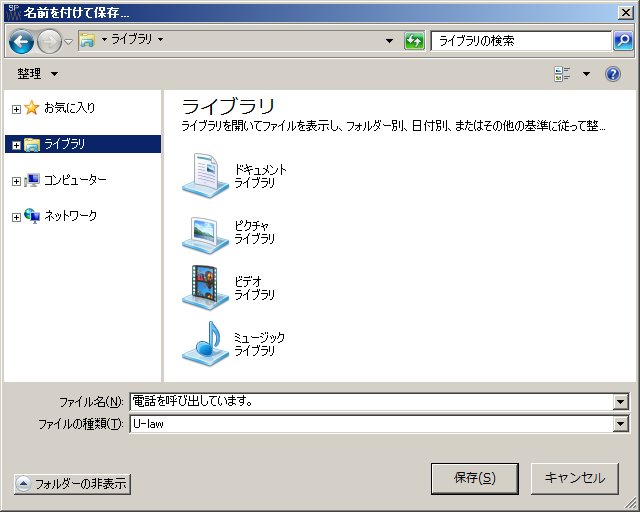This screenshot has width=640, height=512.
Task: Expand the お気に入り tree node
Action: tap(16, 108)
